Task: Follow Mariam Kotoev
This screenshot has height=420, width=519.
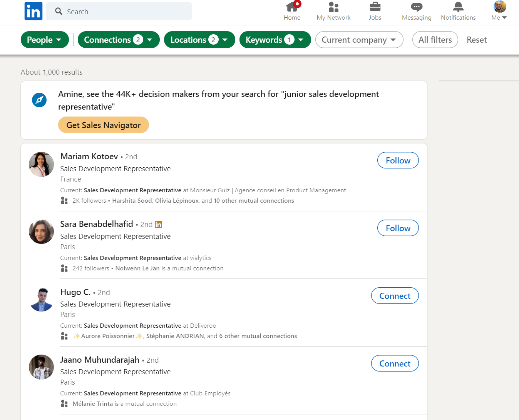Action: click(398, 160)
